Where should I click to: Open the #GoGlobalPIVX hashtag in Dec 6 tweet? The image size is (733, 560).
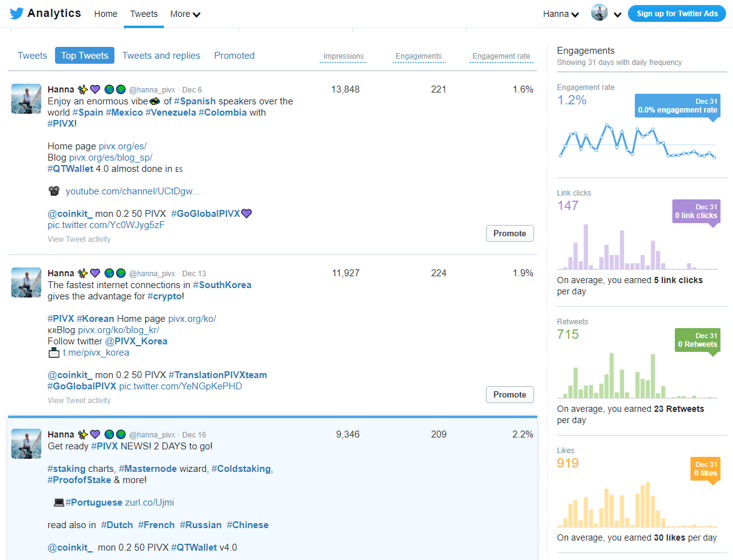(x=205, y=214)
